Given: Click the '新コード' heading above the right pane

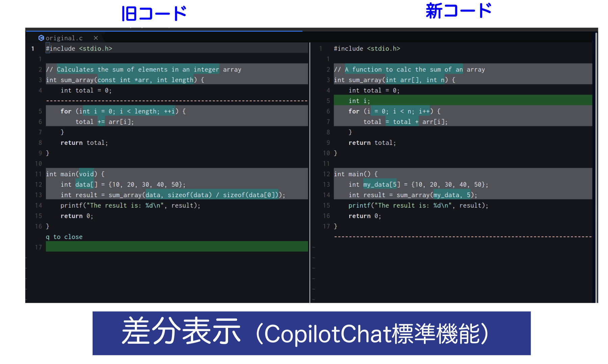Looking at the screenshot, I should [459, 10].
